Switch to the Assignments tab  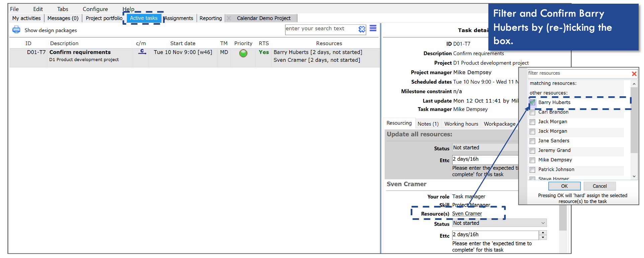[179, 18]
